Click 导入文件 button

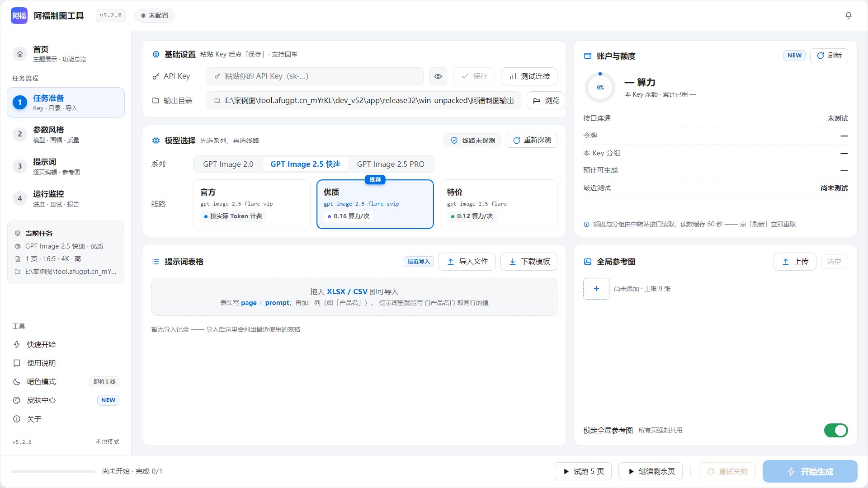(x=467, y=262)
